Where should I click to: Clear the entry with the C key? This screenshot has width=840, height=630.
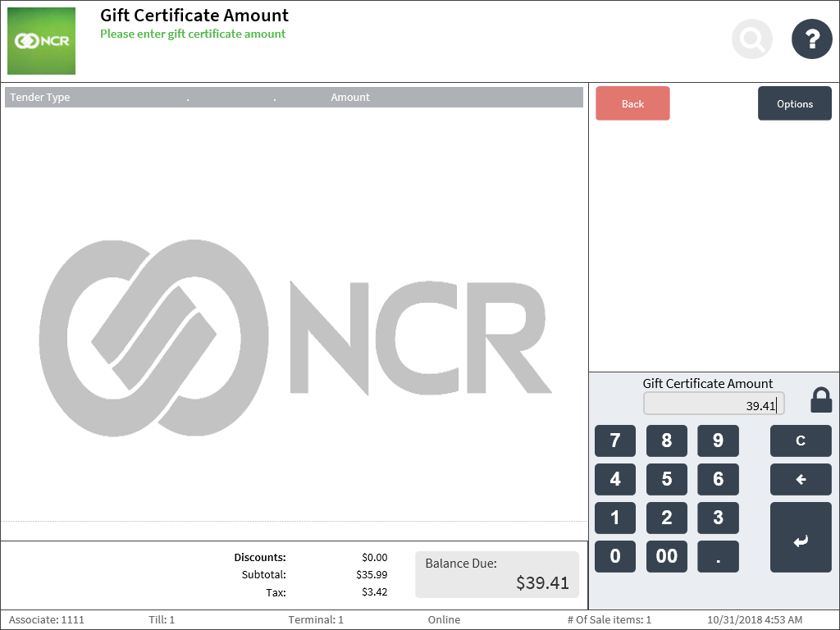801,441
